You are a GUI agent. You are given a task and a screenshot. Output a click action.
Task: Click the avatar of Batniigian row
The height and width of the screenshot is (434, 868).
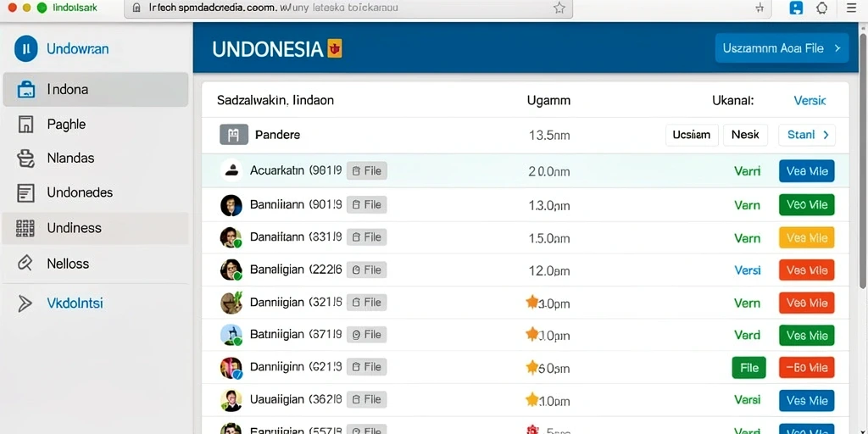(x=231, y=335)
